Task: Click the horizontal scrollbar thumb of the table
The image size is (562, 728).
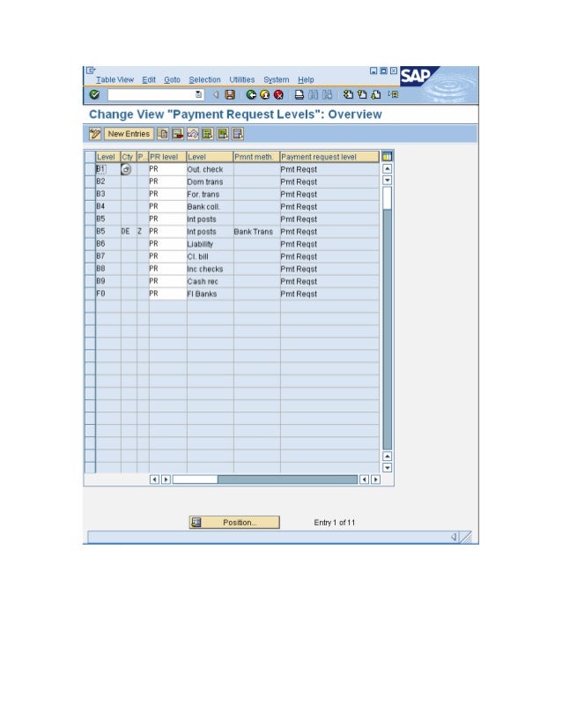Action: pyautogui.click(x=195, y=479)
